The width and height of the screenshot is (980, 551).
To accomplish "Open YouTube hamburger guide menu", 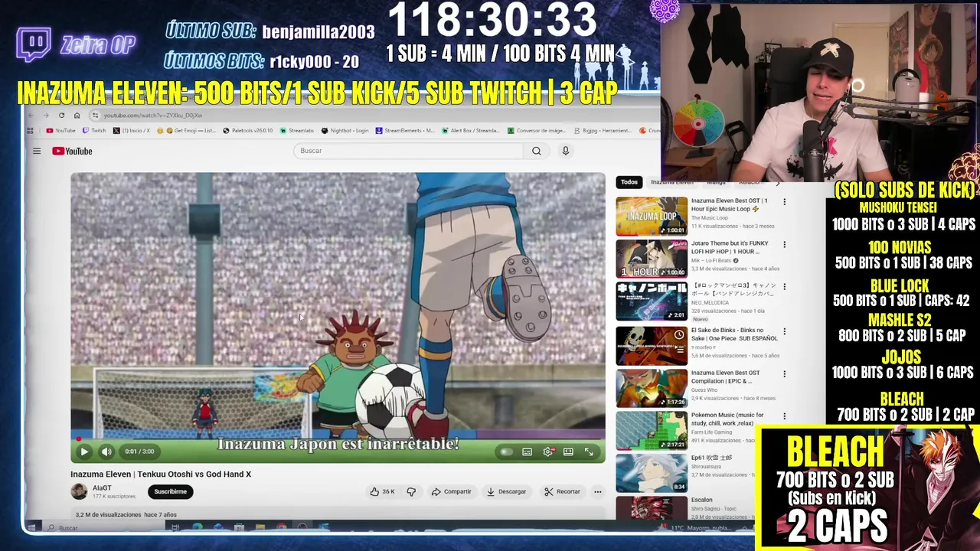I will tap(37, 151).
